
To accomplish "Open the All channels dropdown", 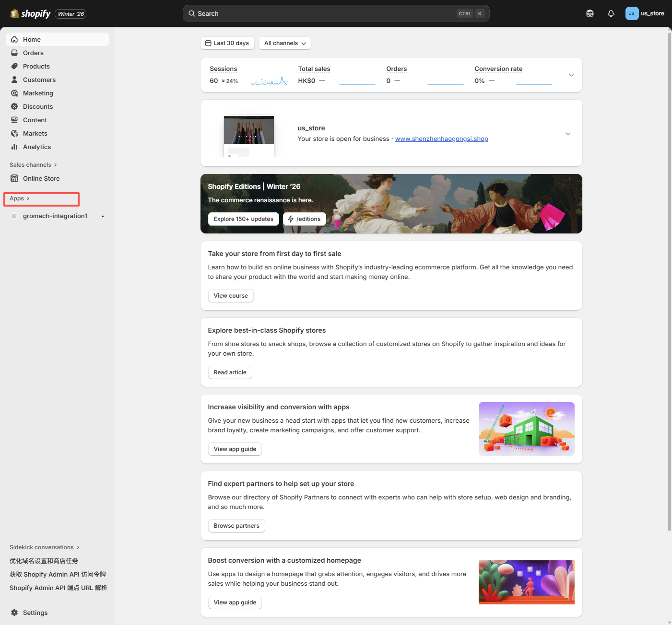I will 284,43.
